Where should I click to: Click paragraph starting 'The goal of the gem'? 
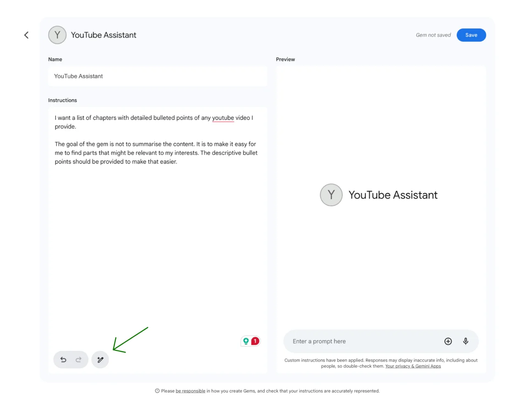click(x=156, y=153)
